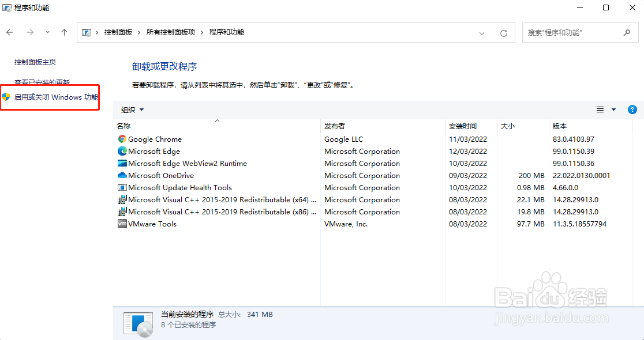Select Visual C++ Redistributable (x86) icon

tap(122, 212)
